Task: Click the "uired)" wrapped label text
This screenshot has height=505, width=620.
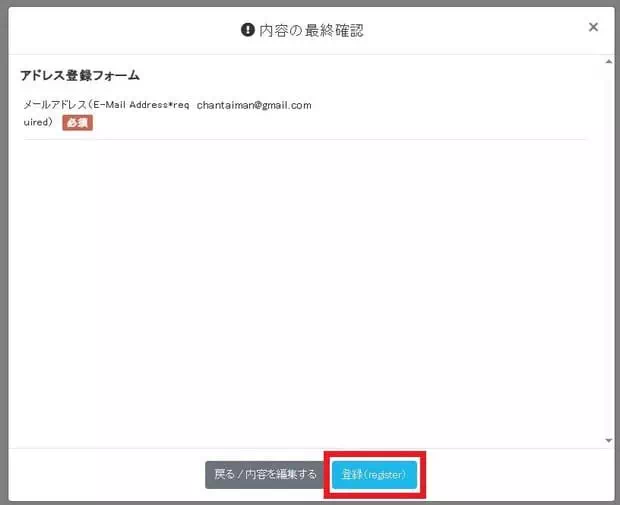Action: pos(38,122)
